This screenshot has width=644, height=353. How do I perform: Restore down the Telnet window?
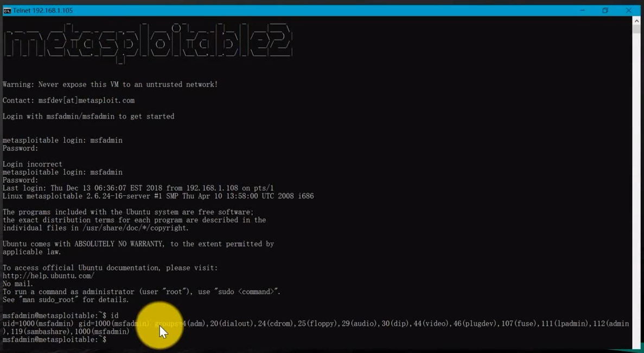click(x=605, y=10)
